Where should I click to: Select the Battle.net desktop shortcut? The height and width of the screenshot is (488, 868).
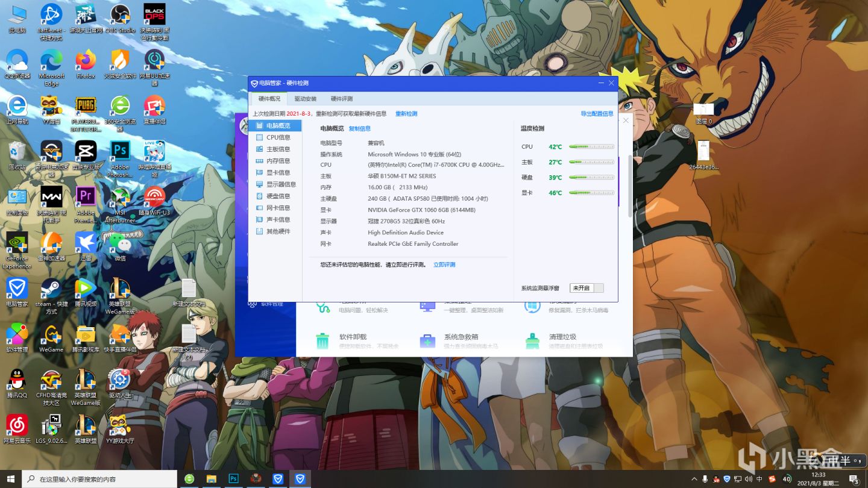pyautogui.click(x=51, y=22)
